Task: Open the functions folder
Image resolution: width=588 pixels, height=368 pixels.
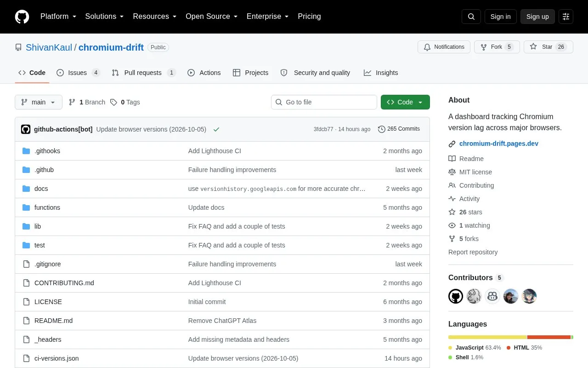Action: pos(47,207)
